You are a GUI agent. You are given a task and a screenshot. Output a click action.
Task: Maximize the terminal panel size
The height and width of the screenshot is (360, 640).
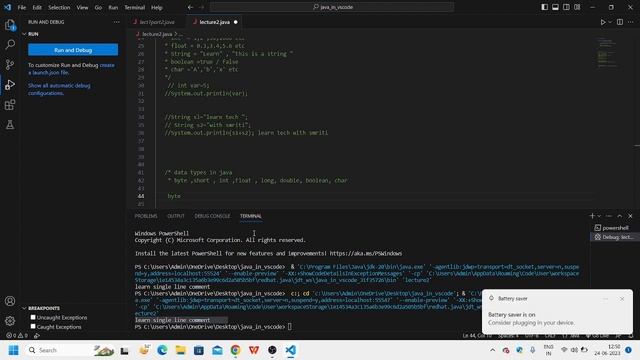(620, 216)
